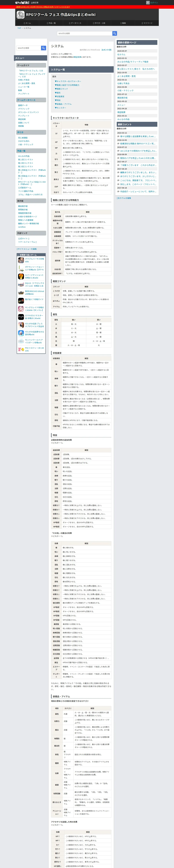This screenshot has width=174, height=868.
Task: Open 「RPGツクール フェス」とは sidebar link
Action: tap(31, 71)
